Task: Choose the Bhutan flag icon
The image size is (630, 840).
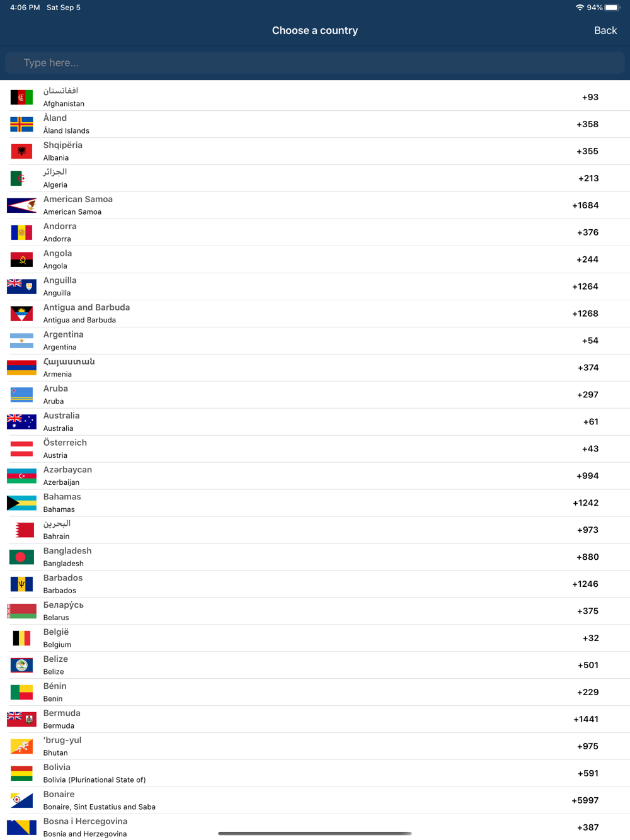Action: (x=21, y=747)
